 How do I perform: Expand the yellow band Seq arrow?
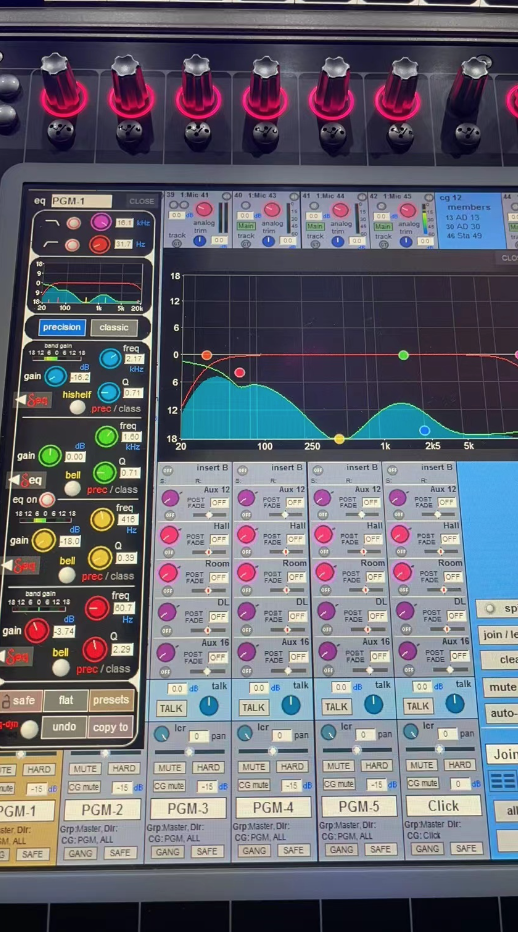[18, 565]
